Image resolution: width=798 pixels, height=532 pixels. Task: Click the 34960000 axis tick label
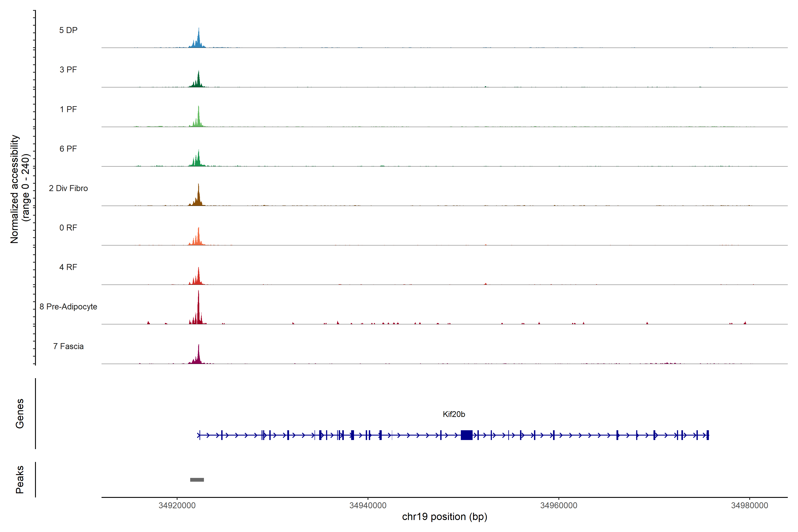coord(558,506)
